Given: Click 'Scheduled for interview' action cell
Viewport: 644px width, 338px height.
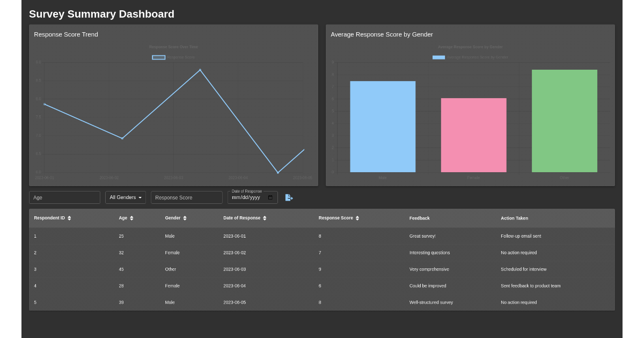Looking at the screenshot, I should point(523,269).
